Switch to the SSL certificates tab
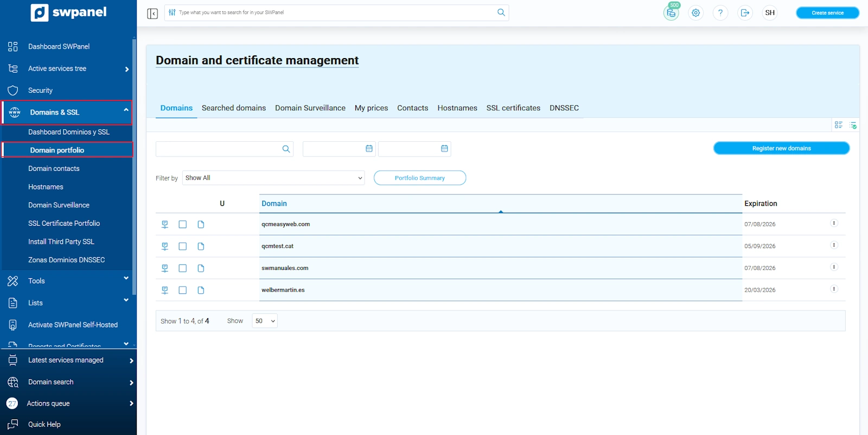The width and height of the screenshot is (868, 435). pos(513,108)
